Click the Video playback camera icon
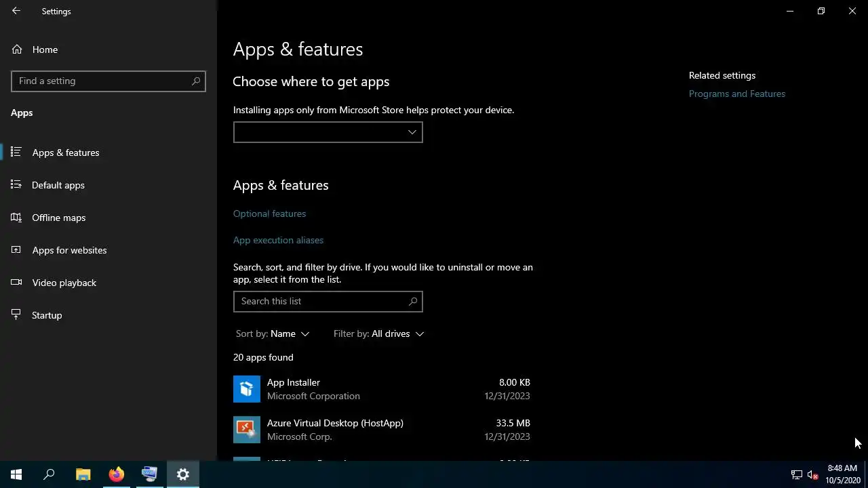Screen dimensions: 868x488 click(x=16, y=283)
